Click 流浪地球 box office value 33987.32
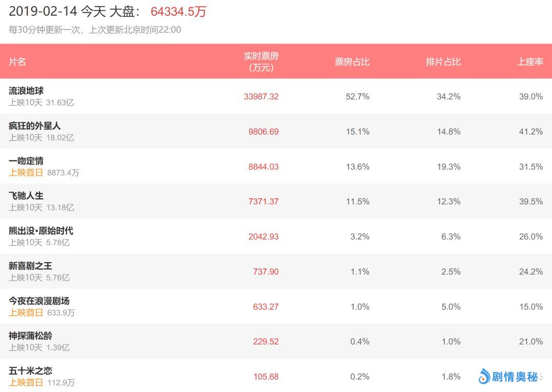Screen dimensions: 552x392 pos(261,97)
